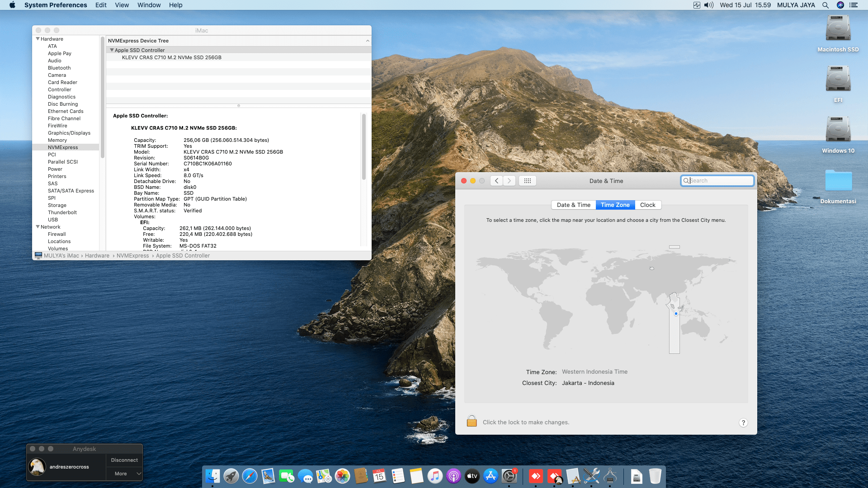The width and height of the screenshot is (868, 488).
Task: Click the detail pane scrollbar in iMac window
Action: click(x=363, y=147)
